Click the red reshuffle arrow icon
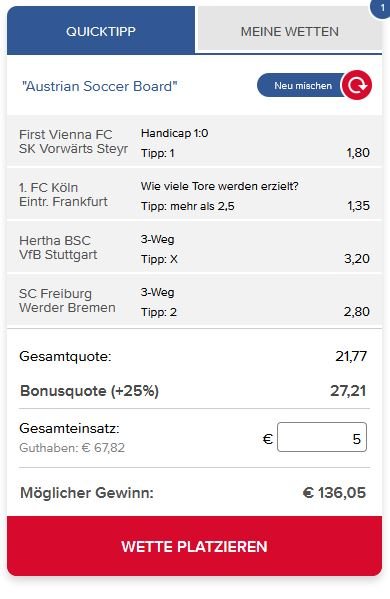 coord(356,85)
